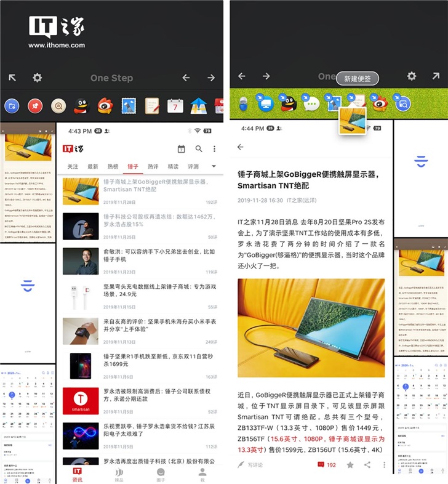Image resolution: width=448 pixels, height=484 pixels.
Task: Tap the blue three-line handle in the left sidebar
Action: point(28,286)
